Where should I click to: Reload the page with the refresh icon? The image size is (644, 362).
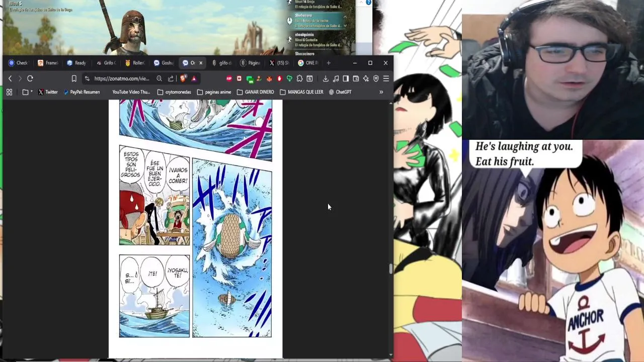coord(30,78)
